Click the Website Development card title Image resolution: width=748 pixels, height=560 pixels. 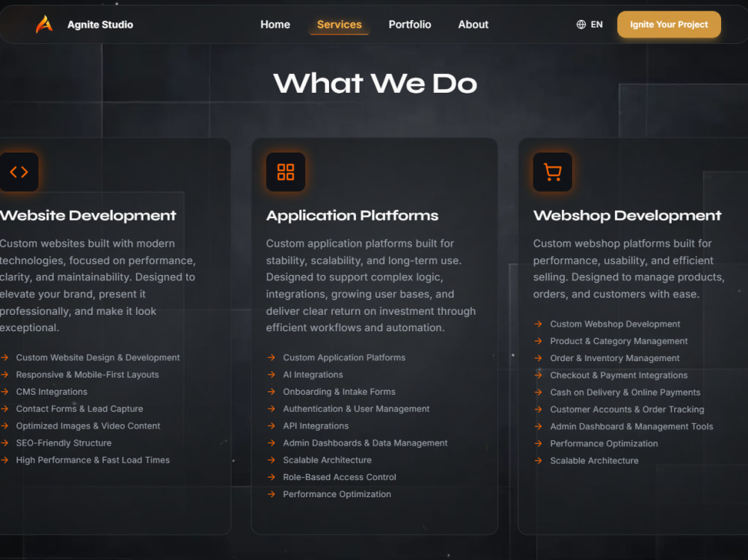(88, 215)
